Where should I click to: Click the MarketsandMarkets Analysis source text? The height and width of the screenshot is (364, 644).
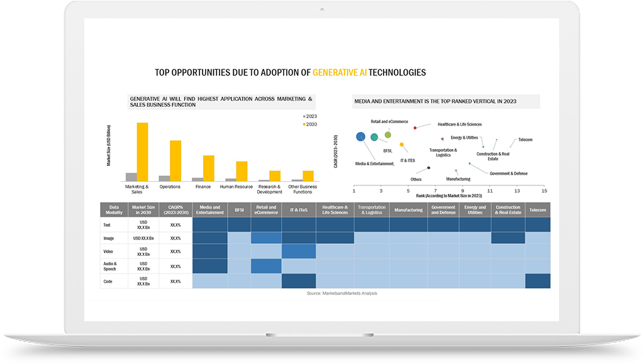point(341,294)
